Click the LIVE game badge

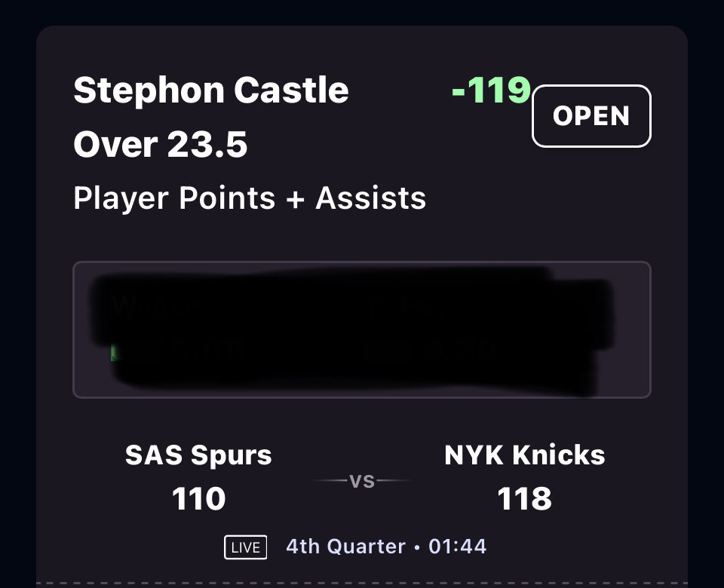(x=246, y=547)
